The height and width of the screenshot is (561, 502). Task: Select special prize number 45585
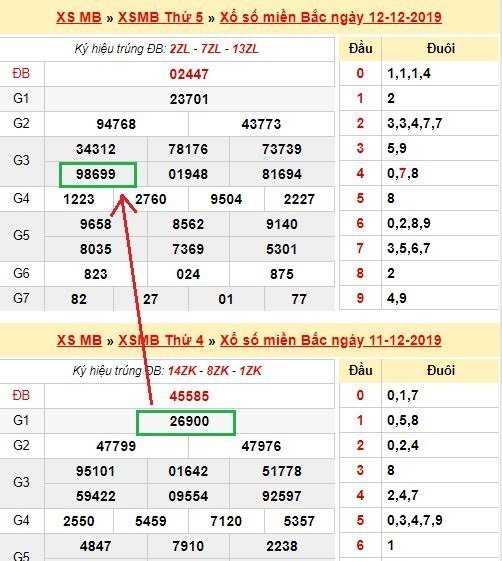(189, 396)
